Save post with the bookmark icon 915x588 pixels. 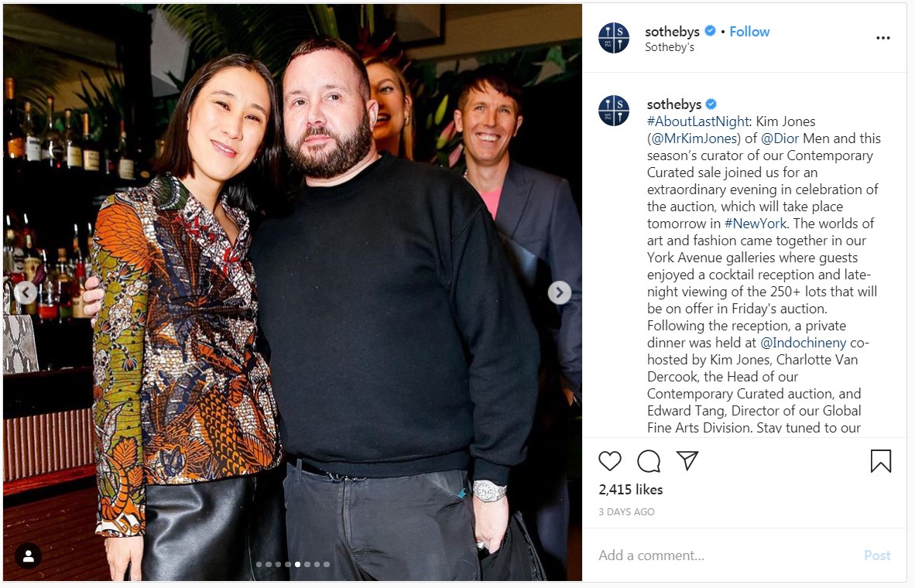(x=881, y=461)
